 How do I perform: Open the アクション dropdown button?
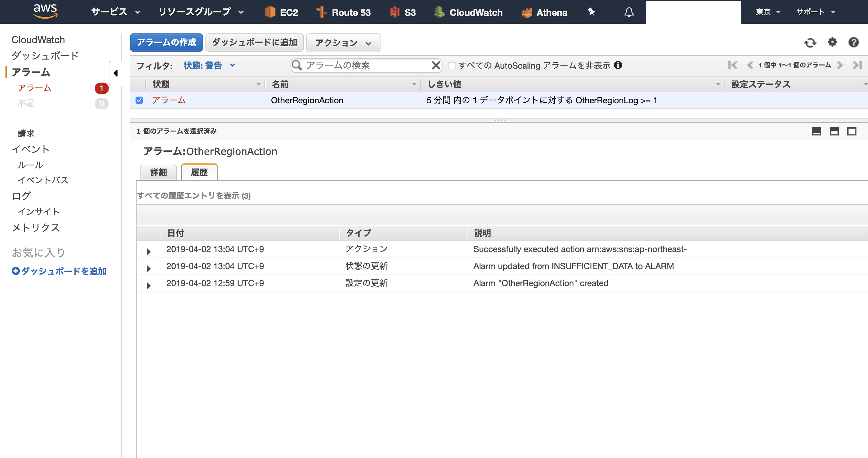pos(343,43)
